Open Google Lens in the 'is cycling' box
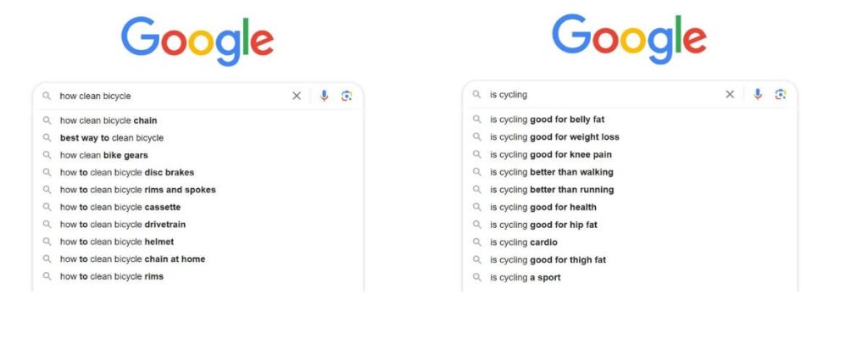 coord(780,94)
